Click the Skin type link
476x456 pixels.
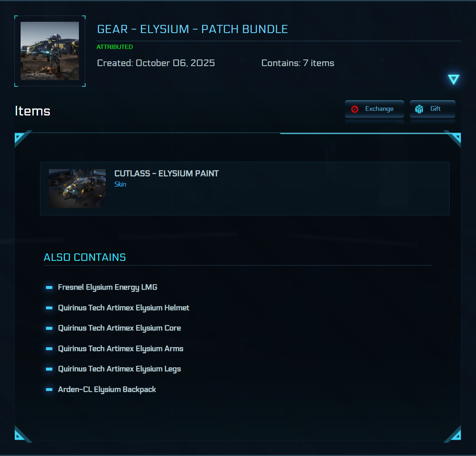[120, 184]
